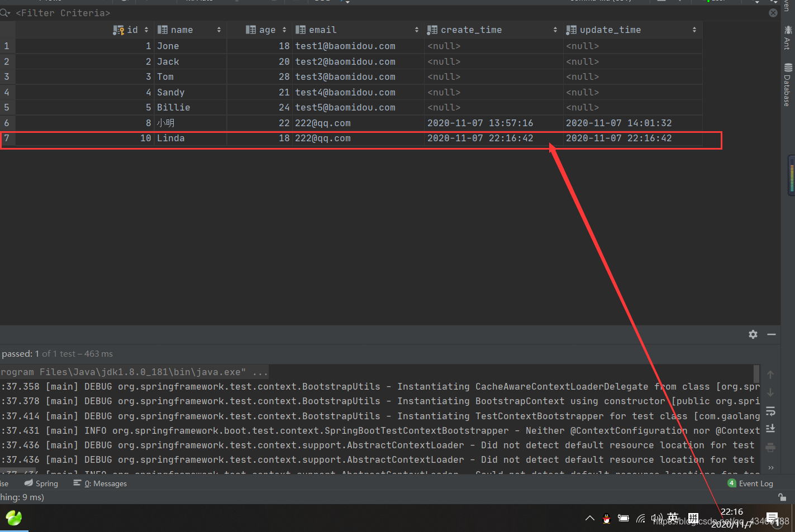
Task: Click the console down arrow icon
Action: point(770,392)
